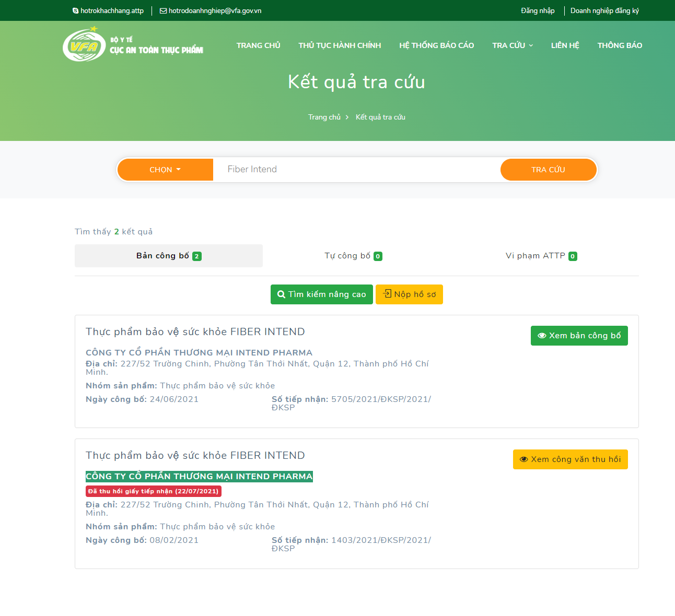This screenshot has height=616, width=675.
Task: Open LIÊN HỆ menu item
Action: coord(565,45)
